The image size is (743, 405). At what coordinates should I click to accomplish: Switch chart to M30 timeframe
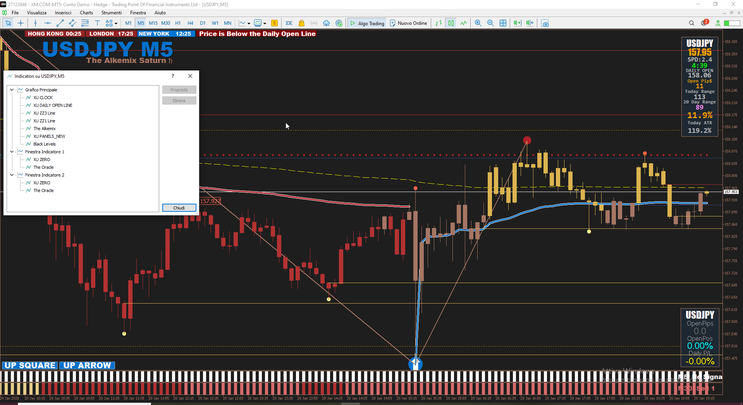165,23
